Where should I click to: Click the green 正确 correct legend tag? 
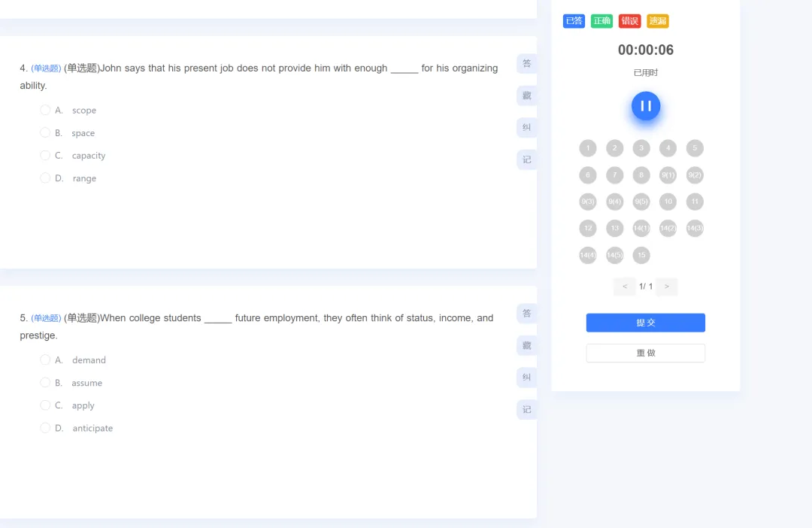tap(601, 21)
